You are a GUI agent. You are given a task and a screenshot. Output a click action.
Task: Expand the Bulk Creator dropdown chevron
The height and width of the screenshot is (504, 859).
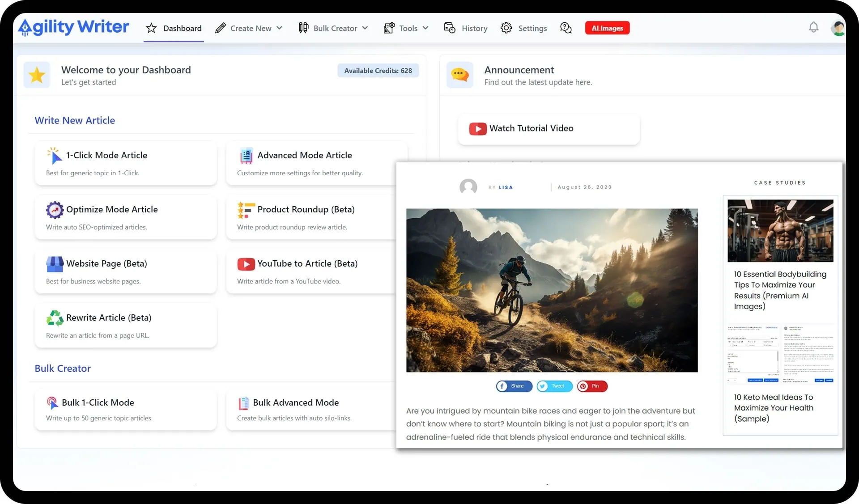click(x=365, y=28)
